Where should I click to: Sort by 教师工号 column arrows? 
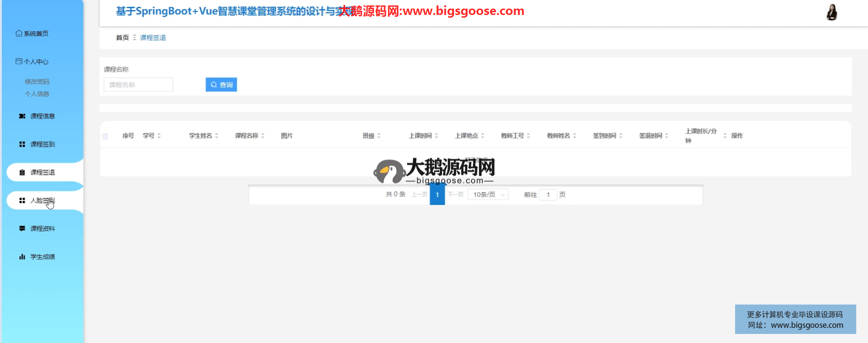pyautogui.click(x=528, y=136)
